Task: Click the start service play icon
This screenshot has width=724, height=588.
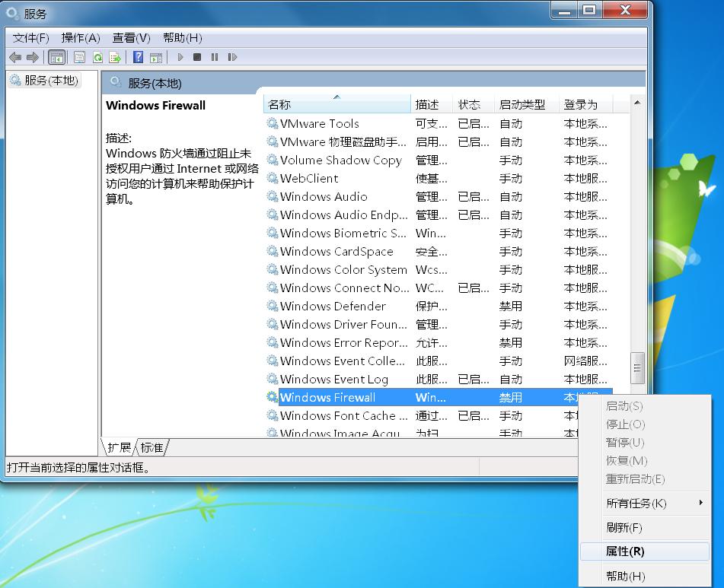Action: tap(180, 57)
